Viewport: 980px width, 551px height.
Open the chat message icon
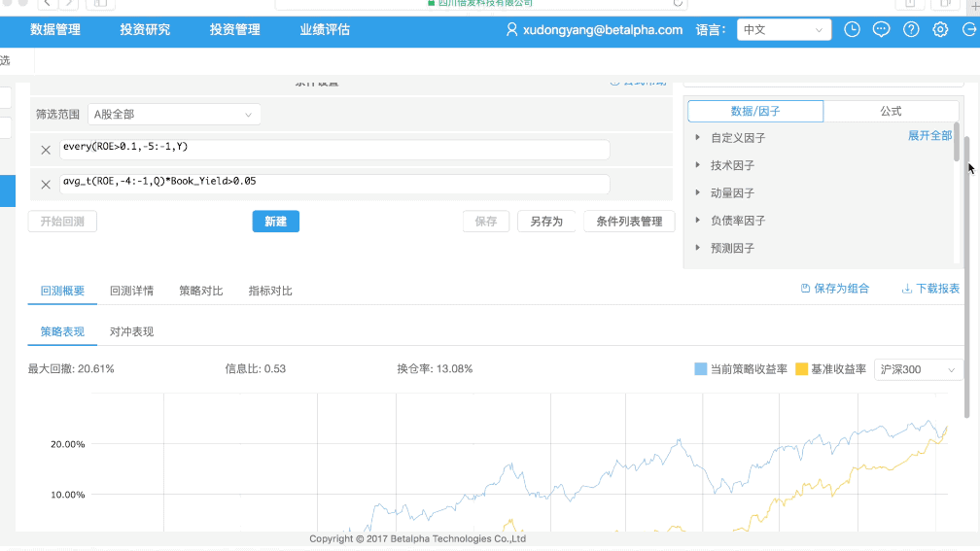(881, 29)
